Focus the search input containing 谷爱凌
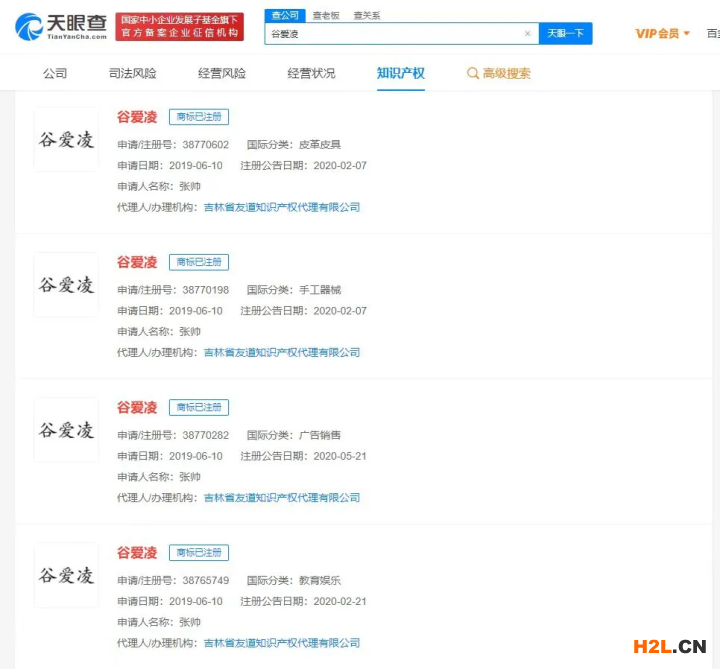The width and height of the screenshot is (720, 669). (395, 33)
